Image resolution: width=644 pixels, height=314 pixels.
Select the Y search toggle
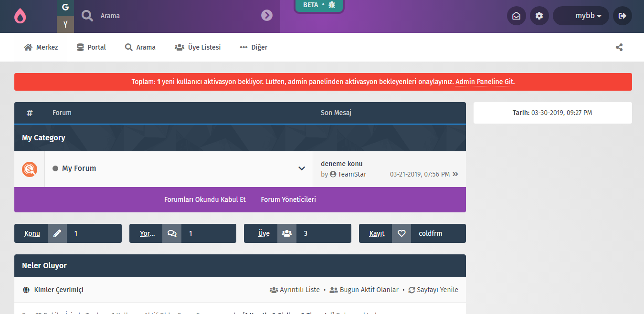[x=65, y=24]
